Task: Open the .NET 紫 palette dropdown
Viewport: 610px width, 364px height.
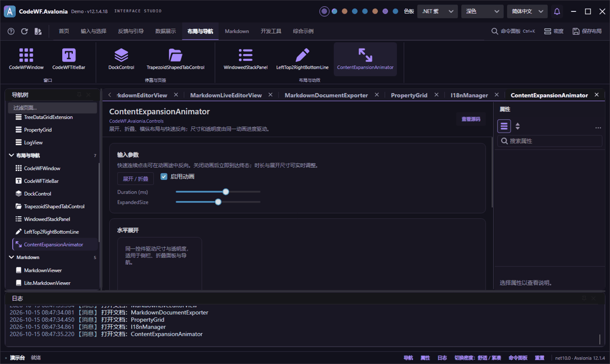Action: click(437, 11)
